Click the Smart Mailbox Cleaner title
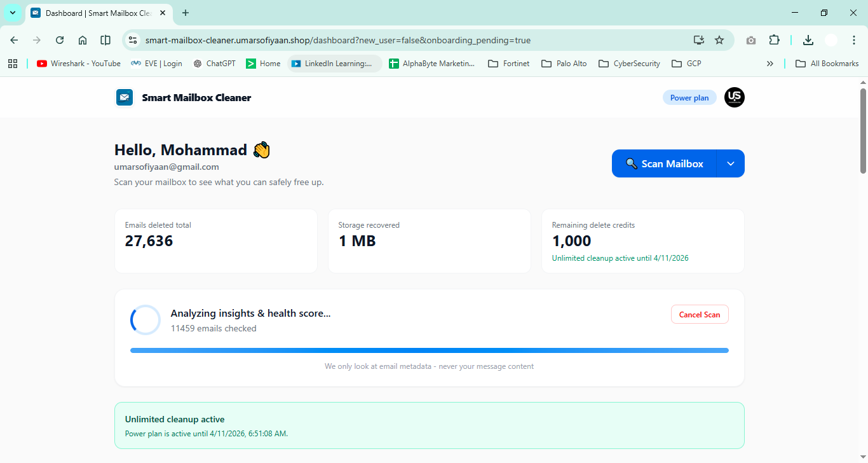The height and width of the screenshot is (463, 868). point(196,97)
